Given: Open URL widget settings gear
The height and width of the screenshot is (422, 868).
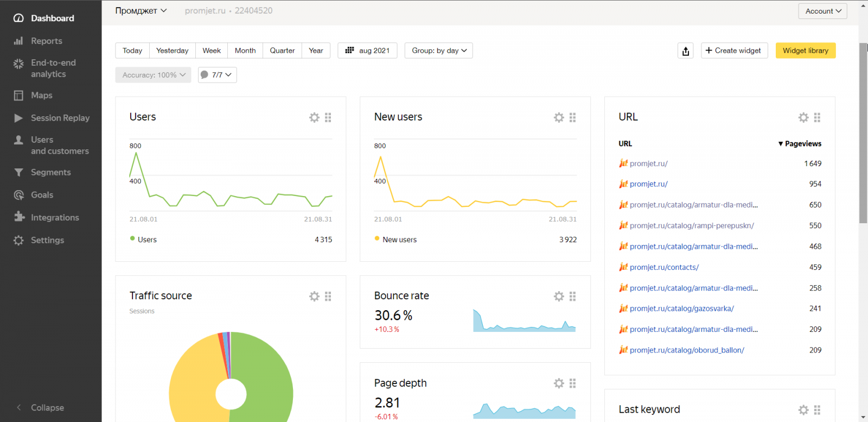Looking at the screenshot, I should pyautogui.click(x=803, y=117).
